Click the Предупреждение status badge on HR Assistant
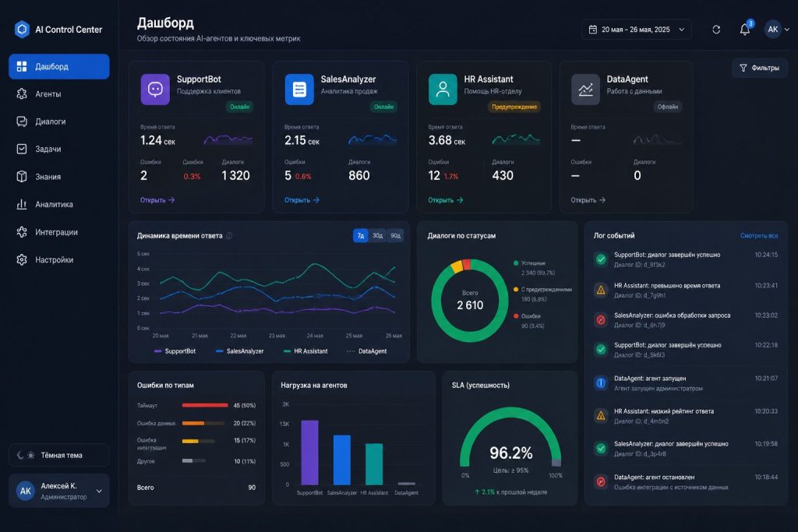The height and width of the screenshot is (532, 798). pyautogui.click(x=514, y=107)
